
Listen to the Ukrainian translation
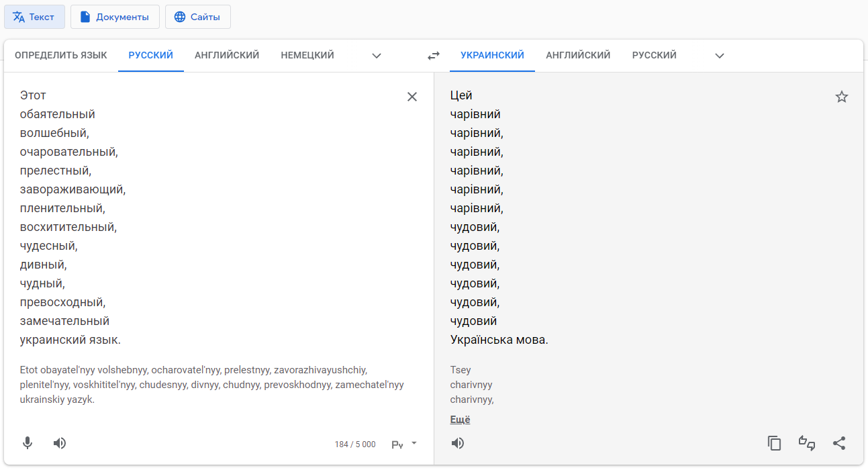pos(458,443)
